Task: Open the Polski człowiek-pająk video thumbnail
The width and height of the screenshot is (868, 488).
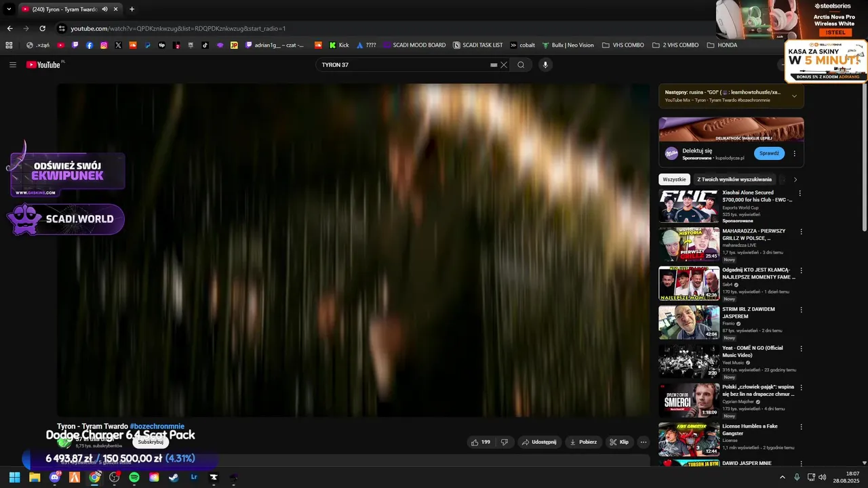Action: (x=689, y=401)
